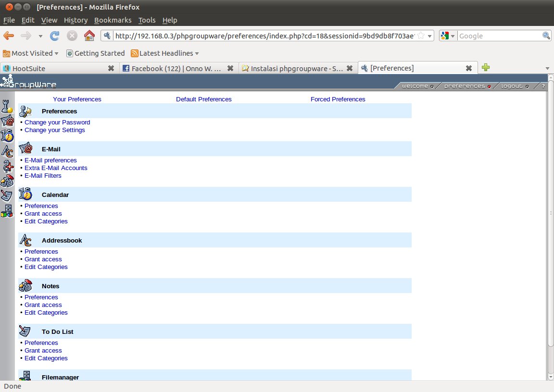Close the Facebook tab
The image size is (554, 392).
pos(230,68)
